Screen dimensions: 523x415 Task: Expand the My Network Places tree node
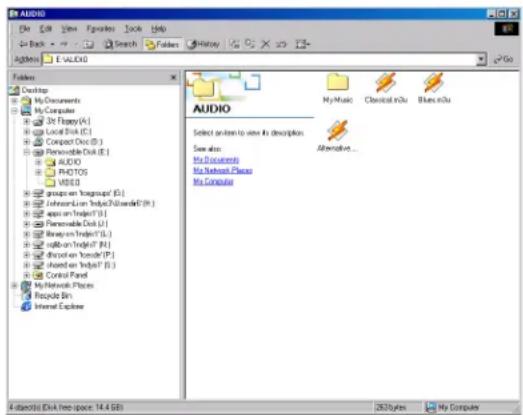14,286
